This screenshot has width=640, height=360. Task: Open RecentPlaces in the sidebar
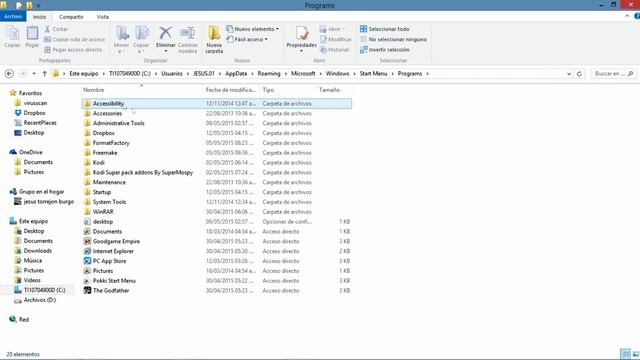click(x=36, y=123)
